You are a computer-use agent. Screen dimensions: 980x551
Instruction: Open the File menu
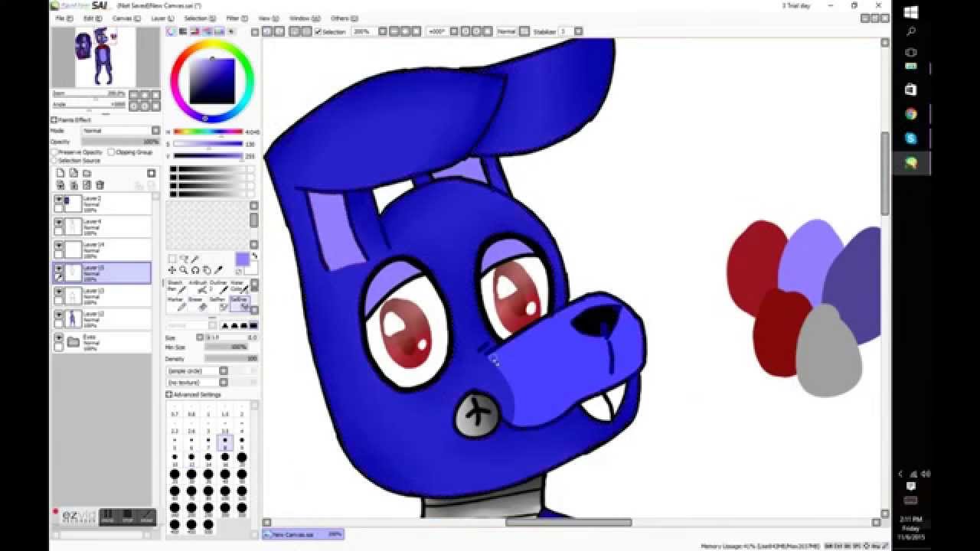tap(64, 18)
